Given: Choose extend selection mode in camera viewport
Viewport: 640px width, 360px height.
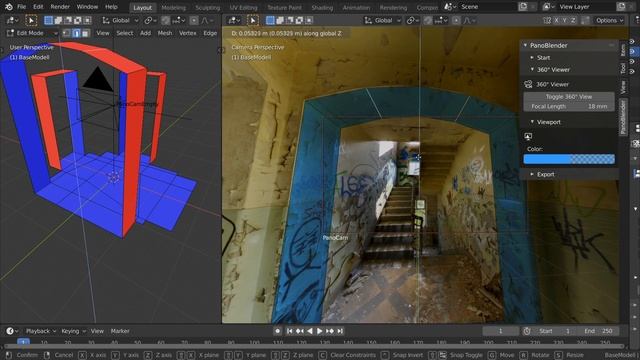Looking at the screenshot, I should pos(280,20).
